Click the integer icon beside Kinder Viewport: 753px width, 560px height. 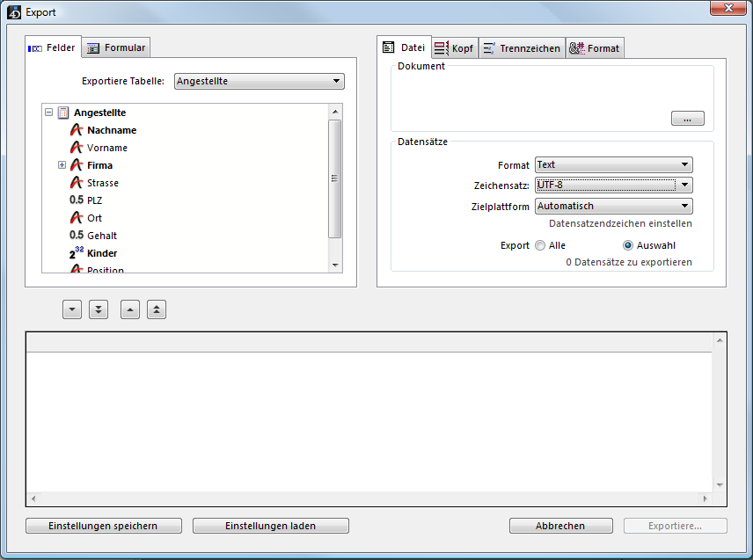click(x=77, y=253)
